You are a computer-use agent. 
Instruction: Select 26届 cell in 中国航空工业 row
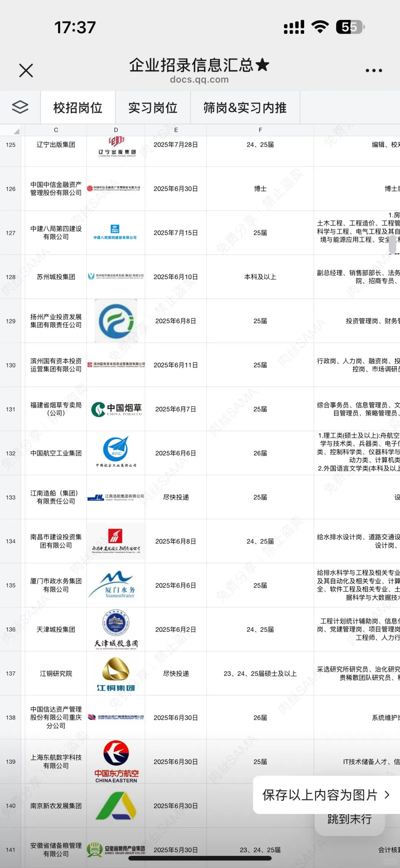[260, 453]
